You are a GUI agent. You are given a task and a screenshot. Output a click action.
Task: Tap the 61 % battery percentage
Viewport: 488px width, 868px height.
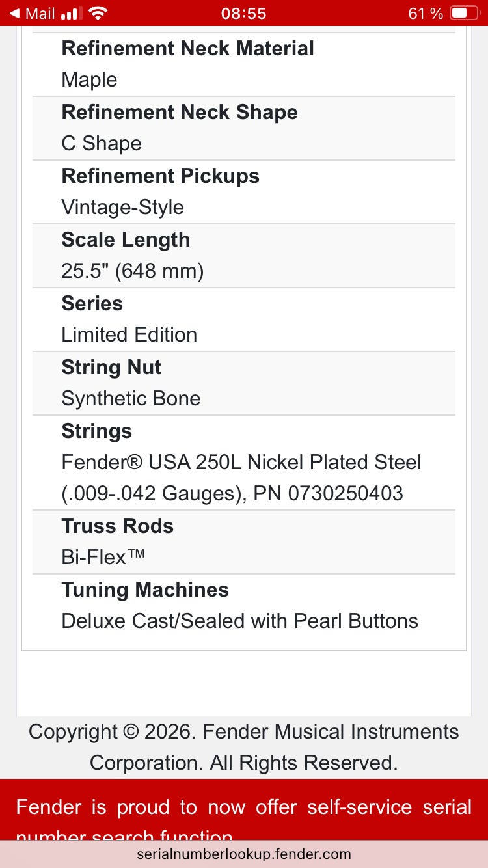(x=426, y=13)
